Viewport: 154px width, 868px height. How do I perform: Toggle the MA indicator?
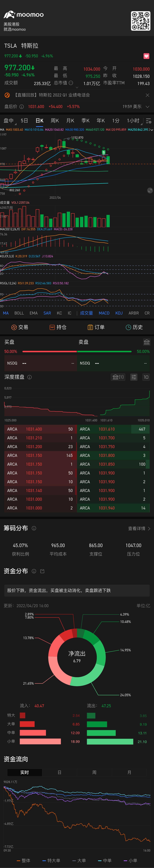pyautogui.click(x=6, y=313)
